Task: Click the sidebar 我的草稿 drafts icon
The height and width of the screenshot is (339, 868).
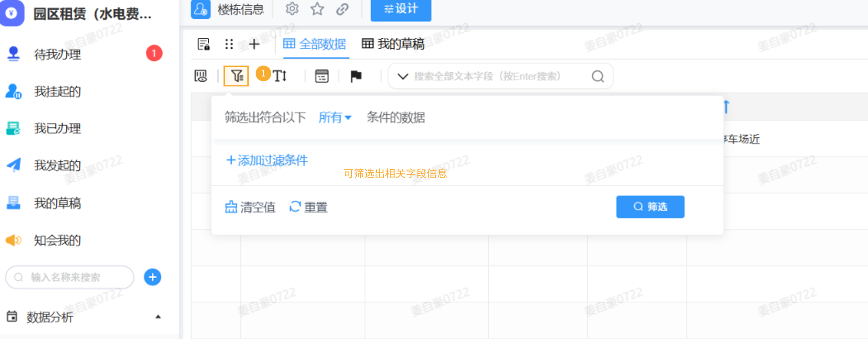Action: tap(13, 203)
